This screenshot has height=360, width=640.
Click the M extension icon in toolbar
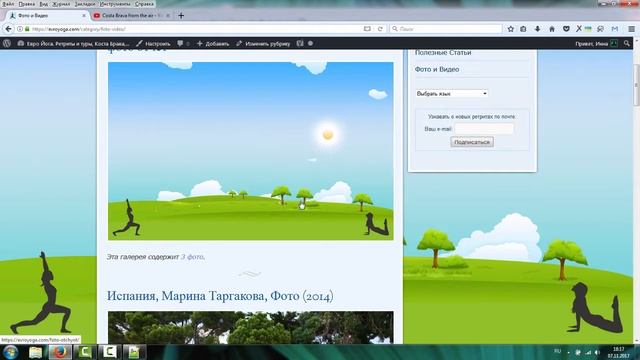coord(615,29)
